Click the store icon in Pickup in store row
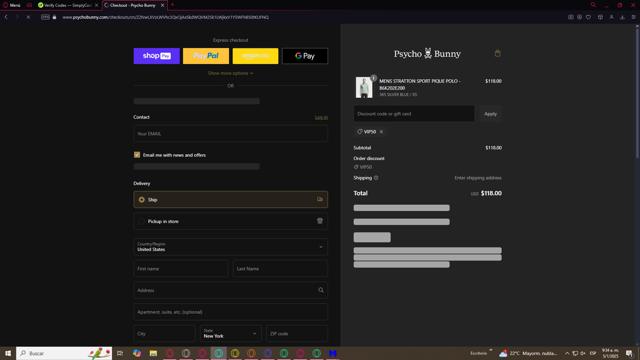Image resolution: width=640 pixels, height=360 pixels. (320, 221)
